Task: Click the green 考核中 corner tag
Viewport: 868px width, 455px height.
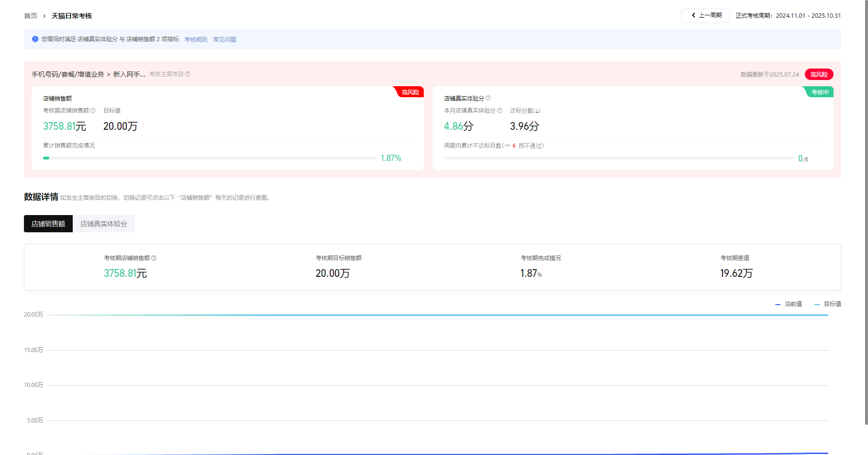Action: pos(820,92)
